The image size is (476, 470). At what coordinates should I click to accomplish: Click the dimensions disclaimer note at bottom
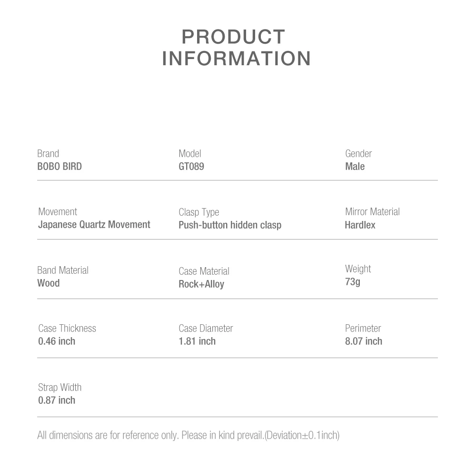pos(188,435)
